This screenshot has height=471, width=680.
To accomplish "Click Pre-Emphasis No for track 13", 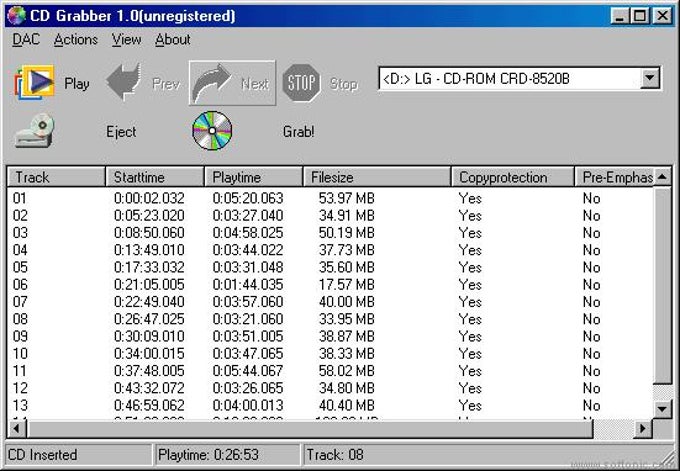I will [592, 406].
